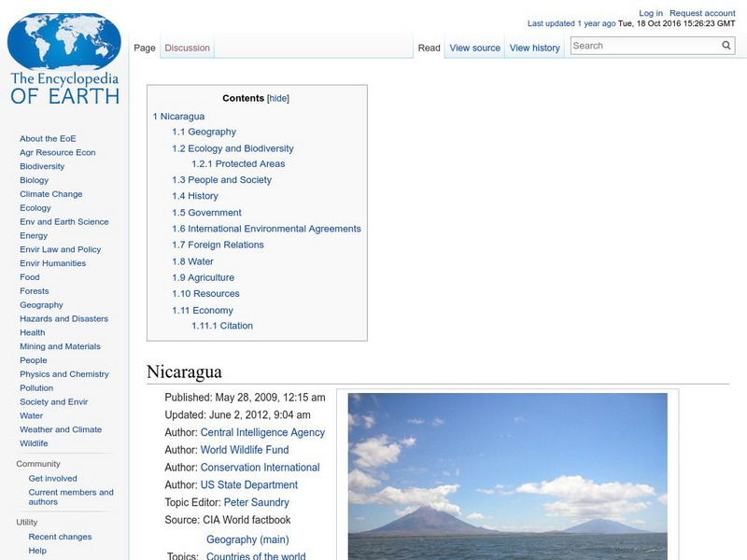Hide the table of contents
Image resolution: width=747 pixels, height=560 pixels.
pyautogui.click(x=279, y=97)
